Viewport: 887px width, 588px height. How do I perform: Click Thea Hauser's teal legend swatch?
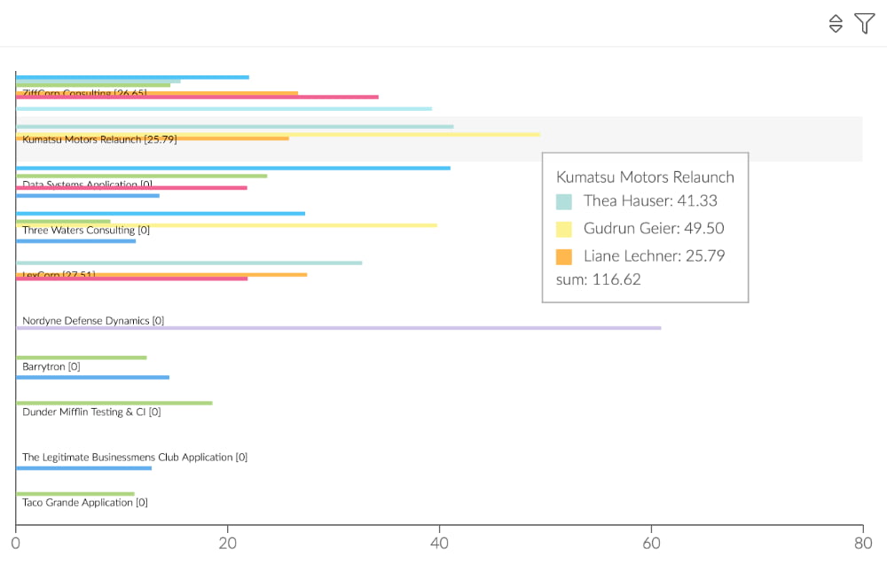(x=564, y=202)
